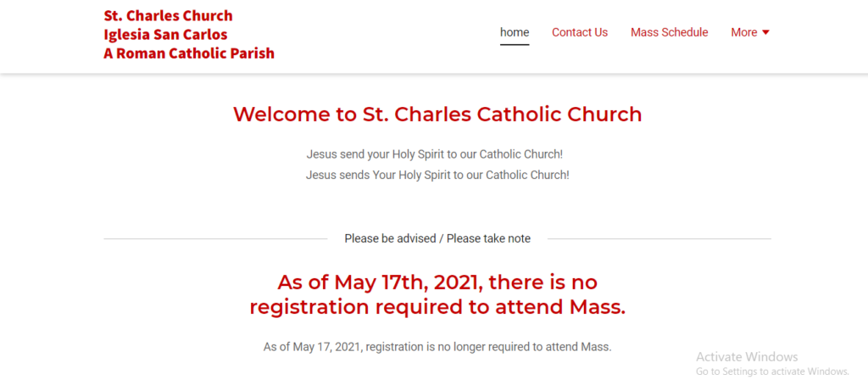
Task: Expand the More dropdown arrow
Action: (x=766, y=32)
